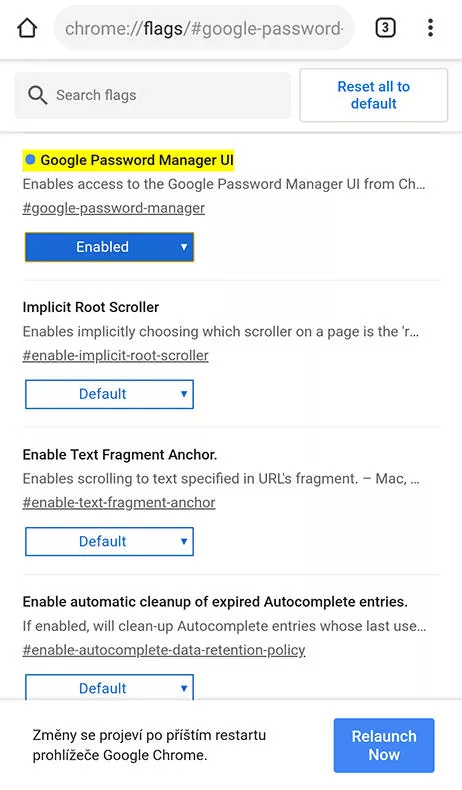
Task: Open the tab switcher showing 3 tabs
Action: [385, 28]
